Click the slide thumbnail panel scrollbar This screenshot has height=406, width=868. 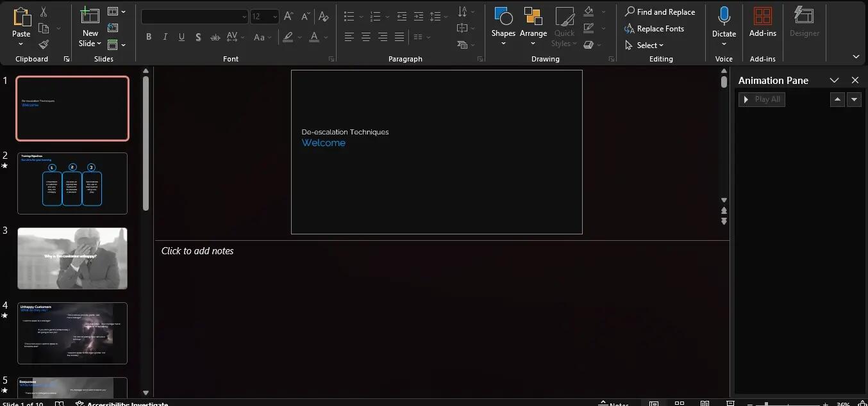click(146, 143)
